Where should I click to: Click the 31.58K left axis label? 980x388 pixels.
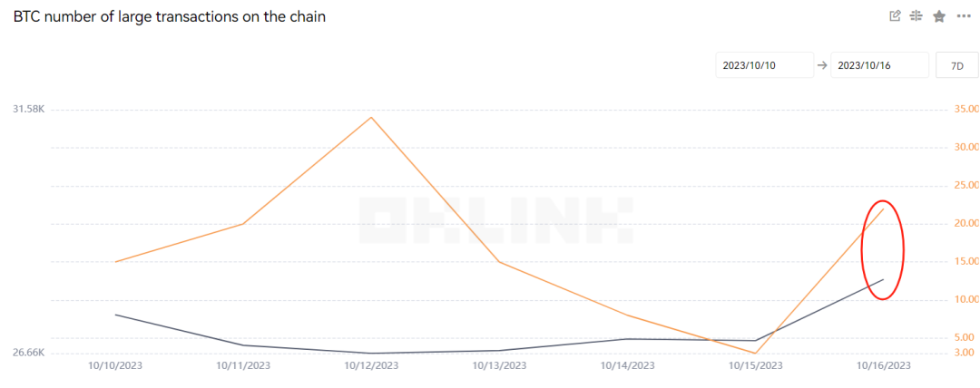click(x=28, y=110)
